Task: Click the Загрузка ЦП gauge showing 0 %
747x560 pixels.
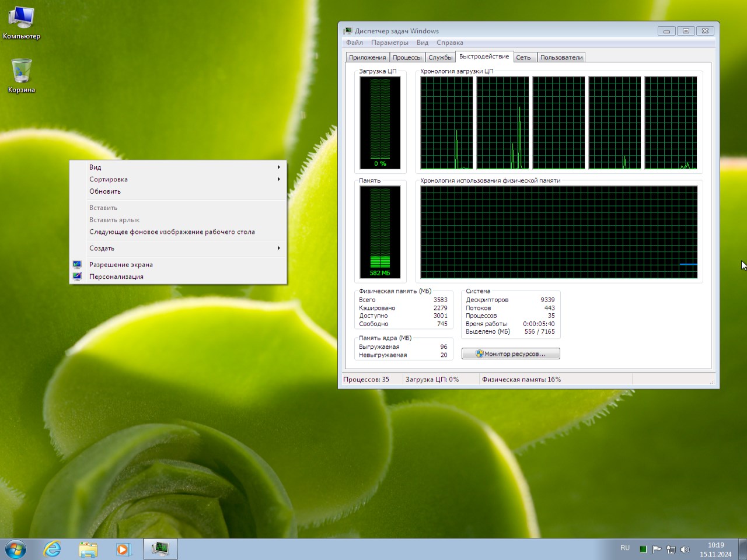Action: [380, 123]
